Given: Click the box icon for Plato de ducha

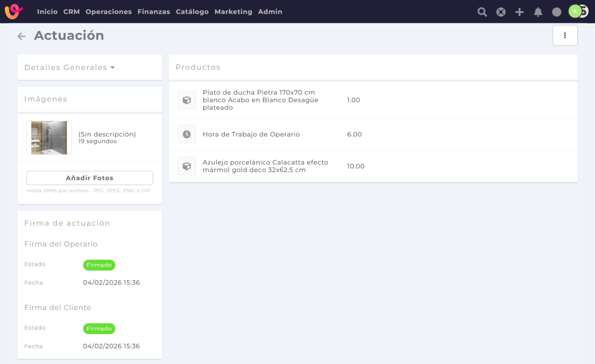Looking at the screenshot, I should 187,100.
